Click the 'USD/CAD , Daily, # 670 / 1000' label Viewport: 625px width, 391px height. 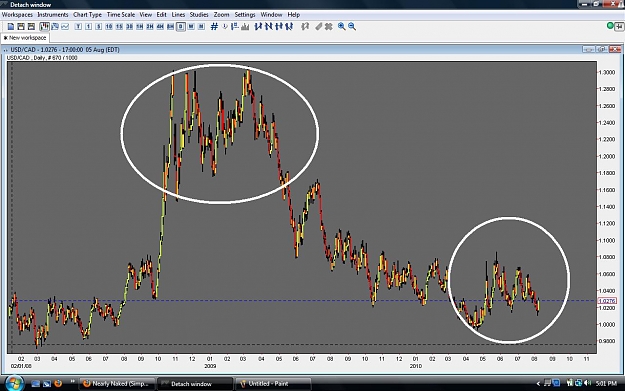[42, 58]
